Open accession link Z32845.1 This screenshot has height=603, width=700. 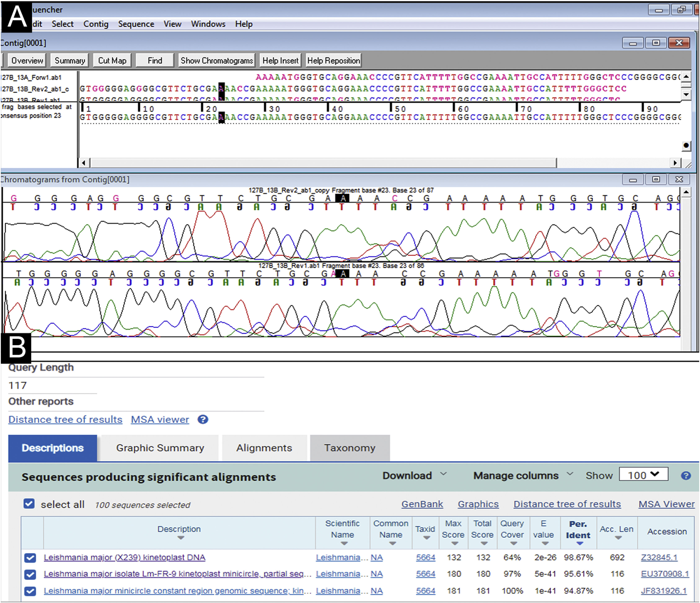pyautogui.click(x=659, y=557)
